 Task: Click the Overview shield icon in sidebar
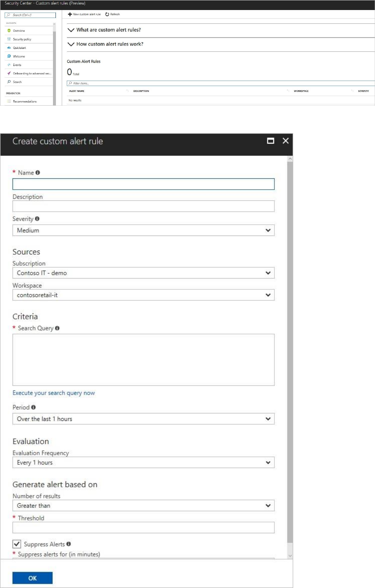[x=9, y=30]
